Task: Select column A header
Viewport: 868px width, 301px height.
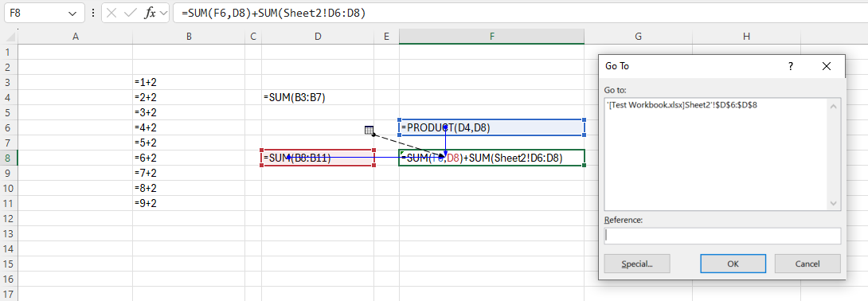Action: pos(76,37)
